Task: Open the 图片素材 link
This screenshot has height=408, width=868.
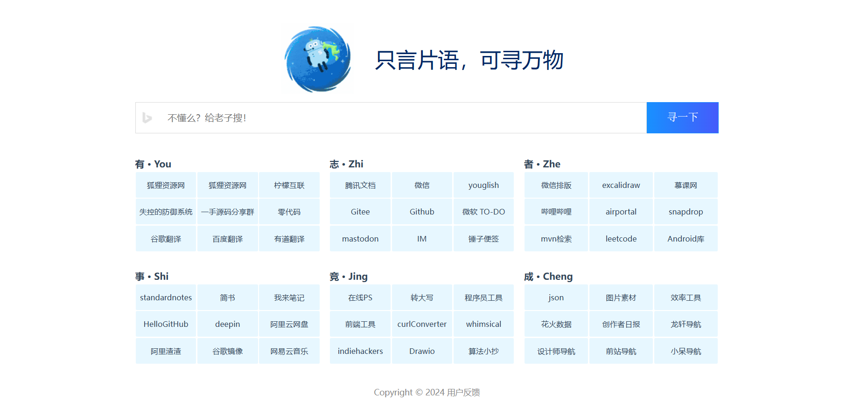Action: click(621, 297)
